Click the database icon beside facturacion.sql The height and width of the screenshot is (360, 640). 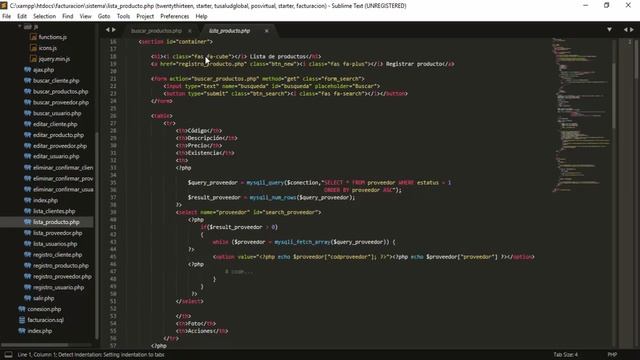pyautogui.click(x=22, y=320)
